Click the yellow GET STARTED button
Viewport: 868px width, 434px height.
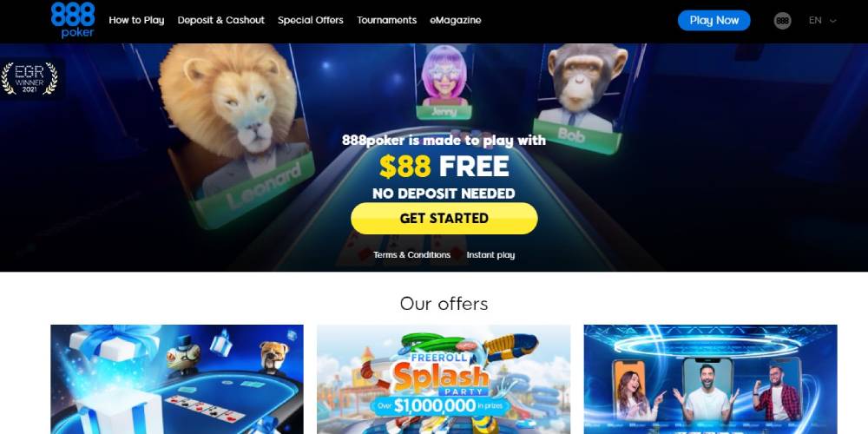click(444, 218)
